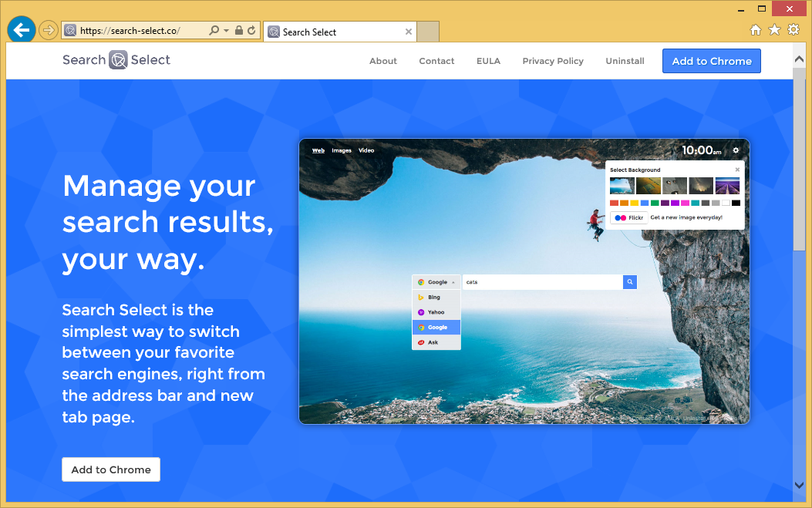The image size is (812, 508).
Task: Open Favorites star icon
Action: 774,30
